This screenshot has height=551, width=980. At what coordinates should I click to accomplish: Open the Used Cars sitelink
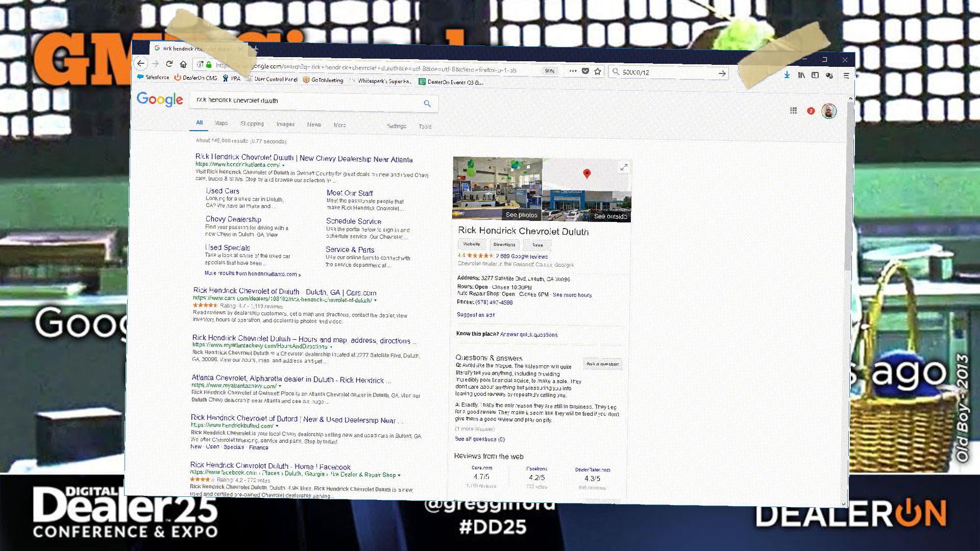point(223,191)
